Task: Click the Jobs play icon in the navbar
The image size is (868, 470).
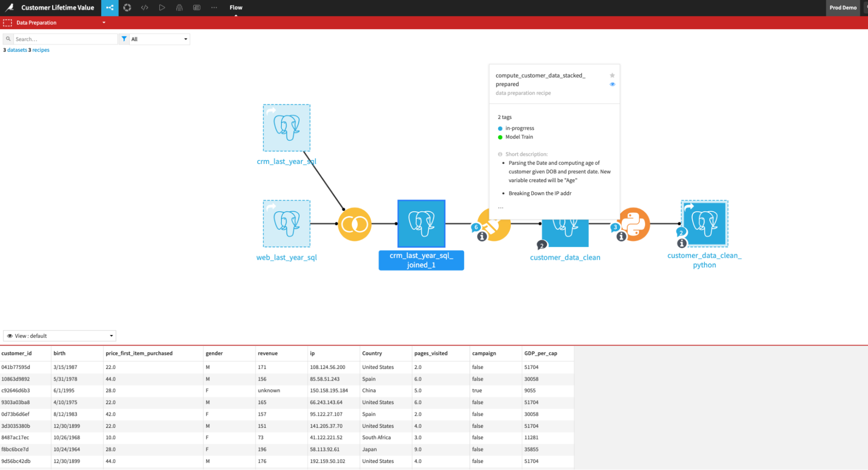Action: (x=162, y=7)
